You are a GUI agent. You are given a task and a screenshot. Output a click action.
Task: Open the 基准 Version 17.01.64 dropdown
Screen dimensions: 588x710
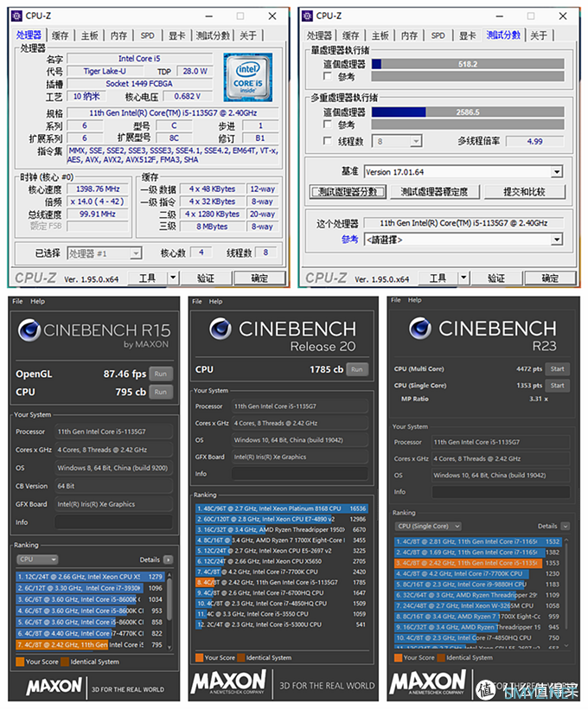(463, 172)
